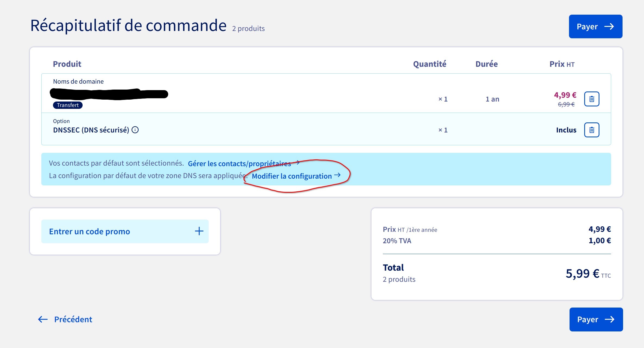The width and height of the screenshot is (644, 348).
Task: Click the Quantité column header
Action: click(429, 64)
